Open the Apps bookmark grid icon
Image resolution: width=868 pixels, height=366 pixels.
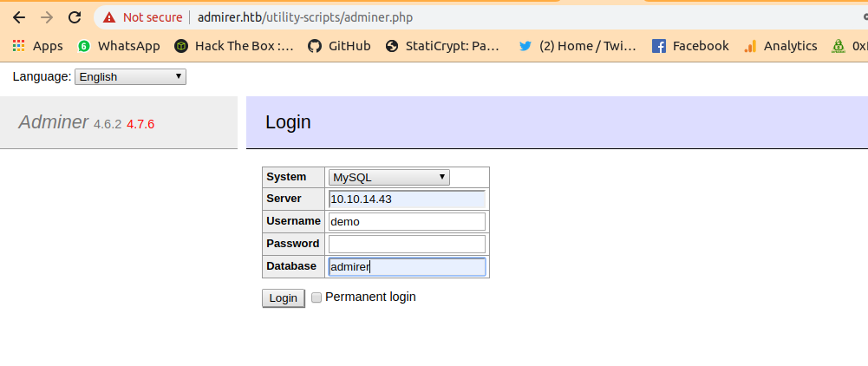pos(19,46)
